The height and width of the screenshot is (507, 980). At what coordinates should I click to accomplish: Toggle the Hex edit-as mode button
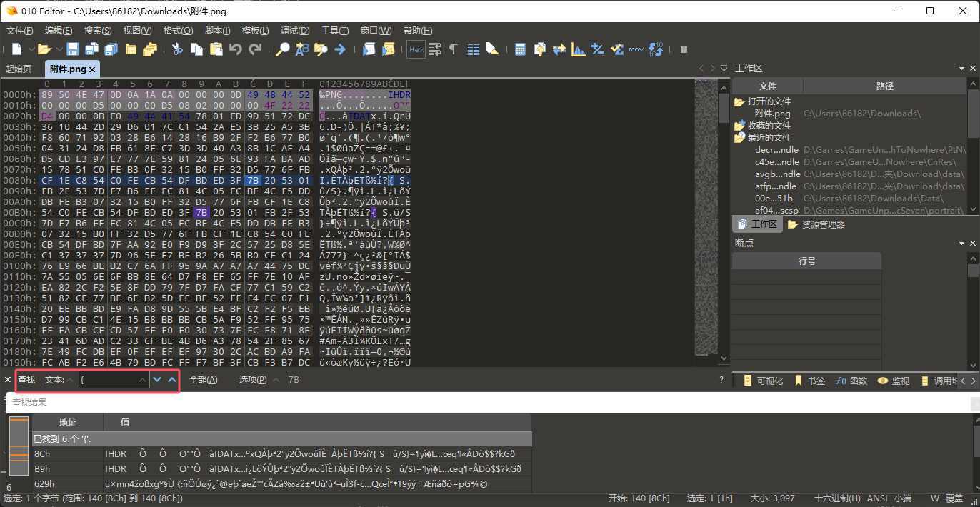point(416,49)
